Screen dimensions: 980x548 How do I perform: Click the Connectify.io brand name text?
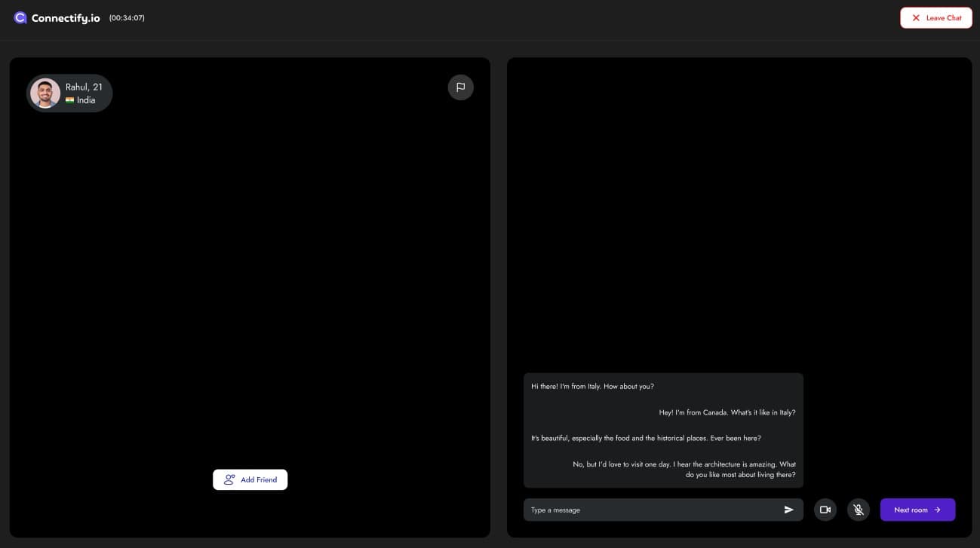click(x=66, y=18)
